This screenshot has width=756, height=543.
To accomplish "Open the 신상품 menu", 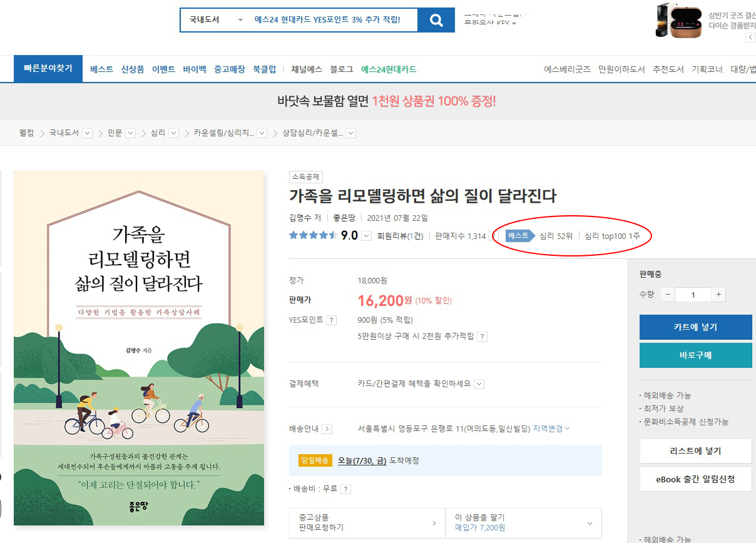I will (133, 69).
